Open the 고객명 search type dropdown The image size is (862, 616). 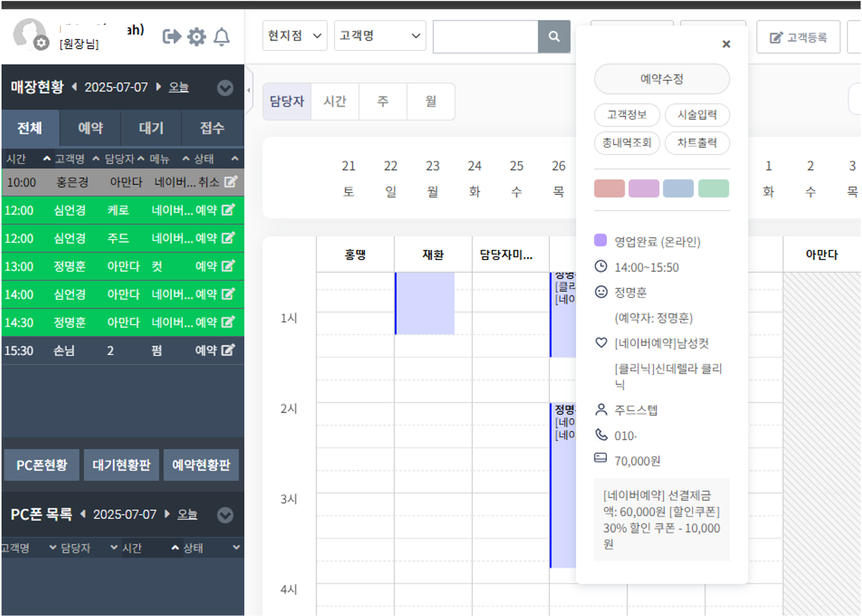(x=379, y=36)
